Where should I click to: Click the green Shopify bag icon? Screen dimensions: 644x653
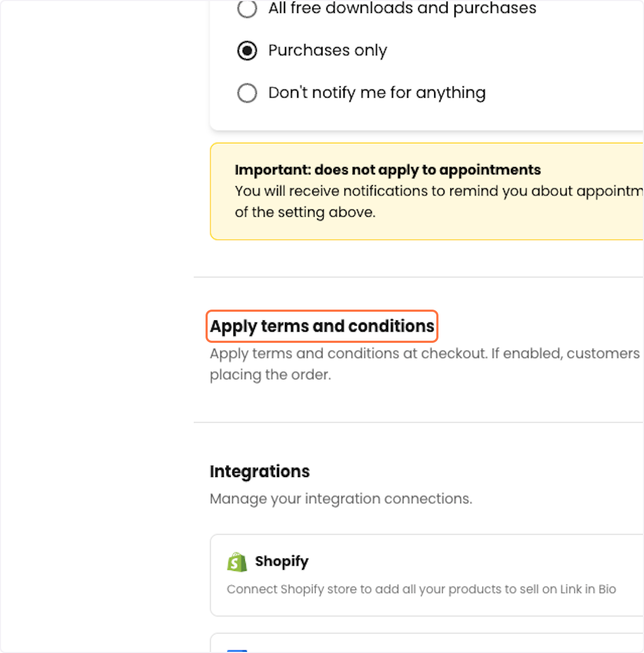pyautogui.click(x=237, y=562)
